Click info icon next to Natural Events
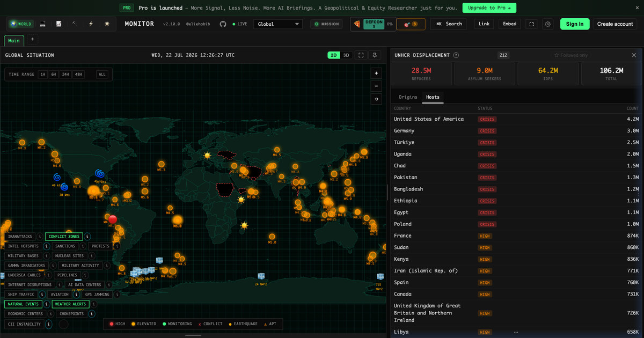644x338 pixels. (46, 304)
